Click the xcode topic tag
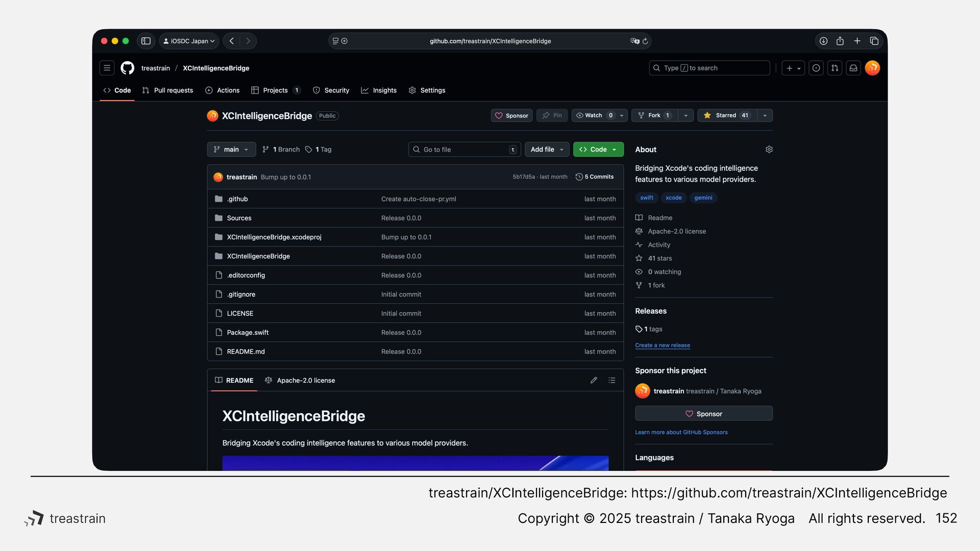 (673, 197)
